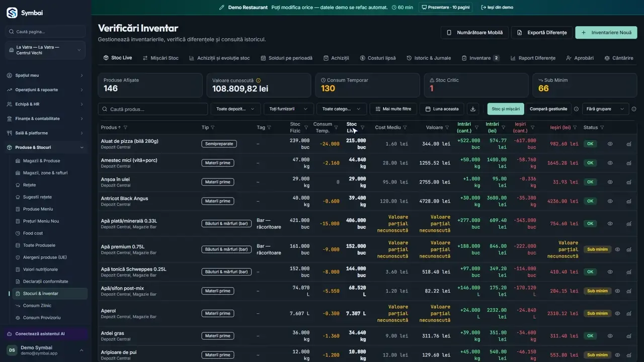Click the Exportă Diferențe button
The image size is (644, 362).
(x=542, y=33)
